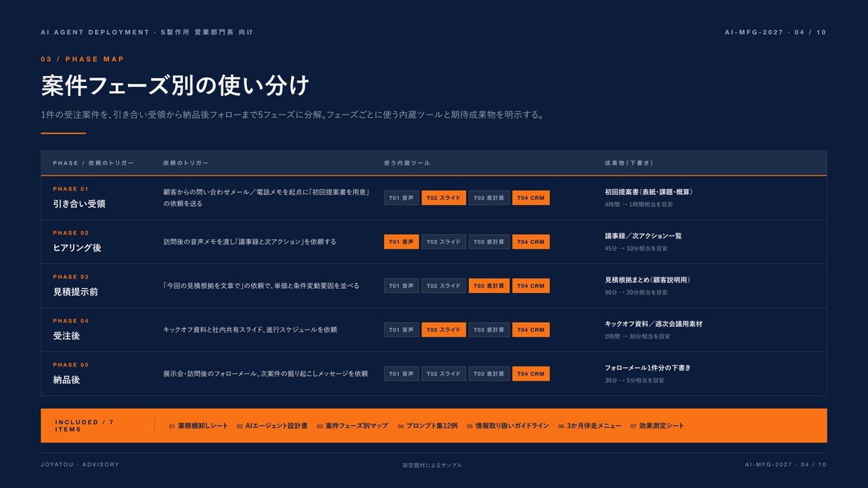Click 05 情報取り扱いガイドライン in included items
This screenshot has width=868, height=488.
point(507,426)
